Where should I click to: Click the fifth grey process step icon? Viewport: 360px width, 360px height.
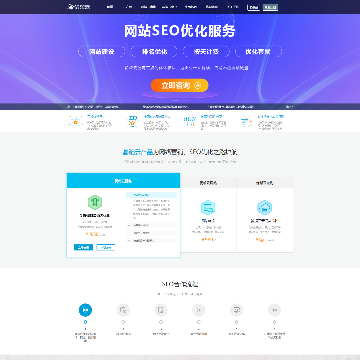[236, 310]
